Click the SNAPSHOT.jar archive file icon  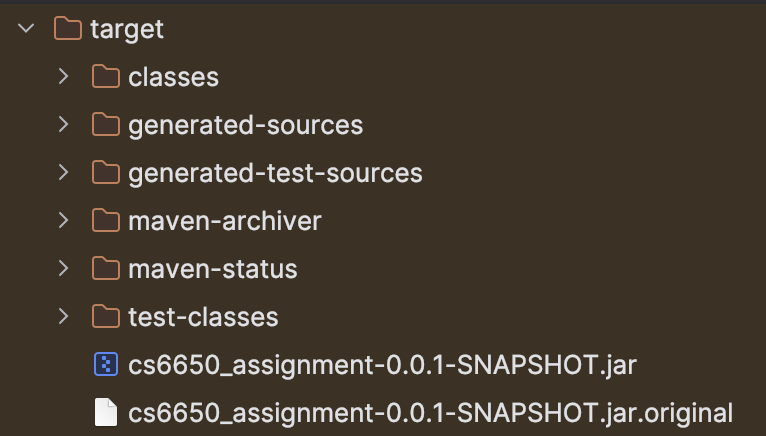point(105,365)
